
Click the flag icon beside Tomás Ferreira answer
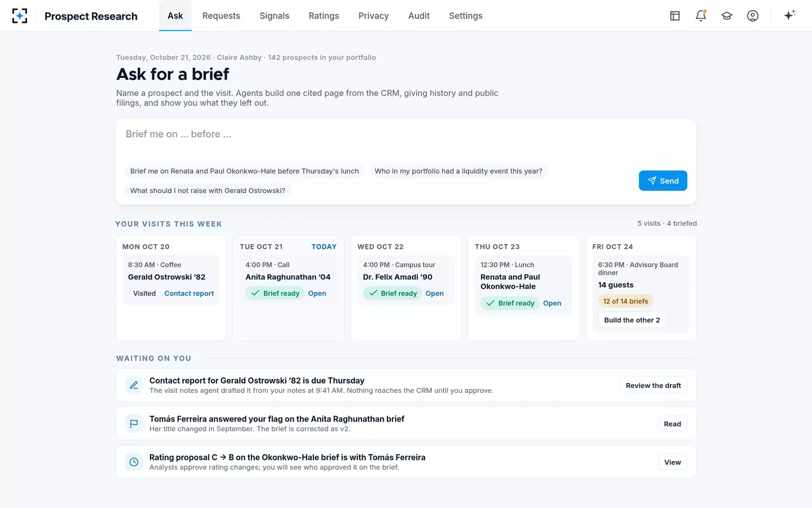pos(134,423)
